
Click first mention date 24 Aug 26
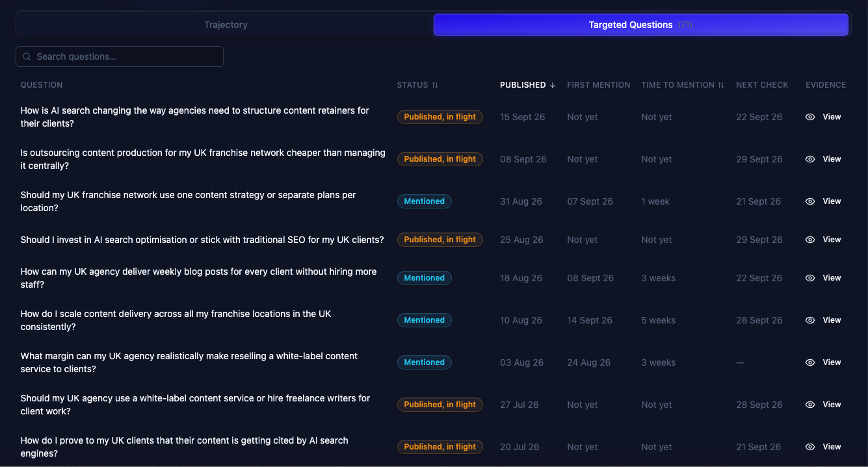[589, 362]
